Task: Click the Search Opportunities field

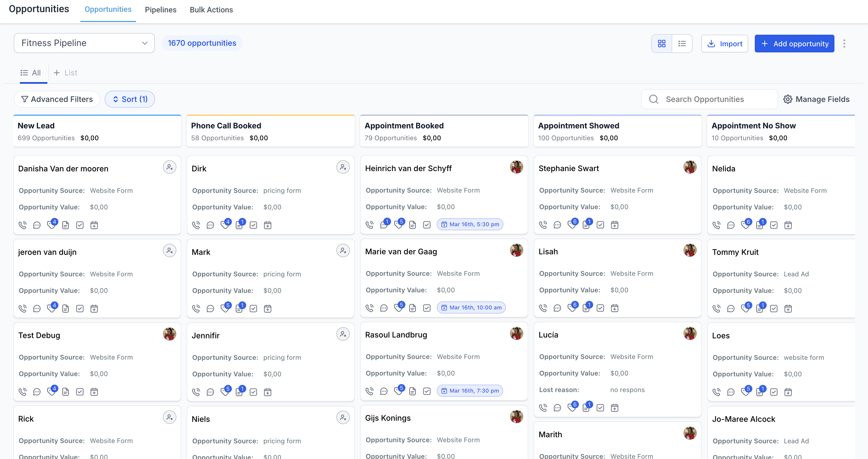Action: coord(709,99)
